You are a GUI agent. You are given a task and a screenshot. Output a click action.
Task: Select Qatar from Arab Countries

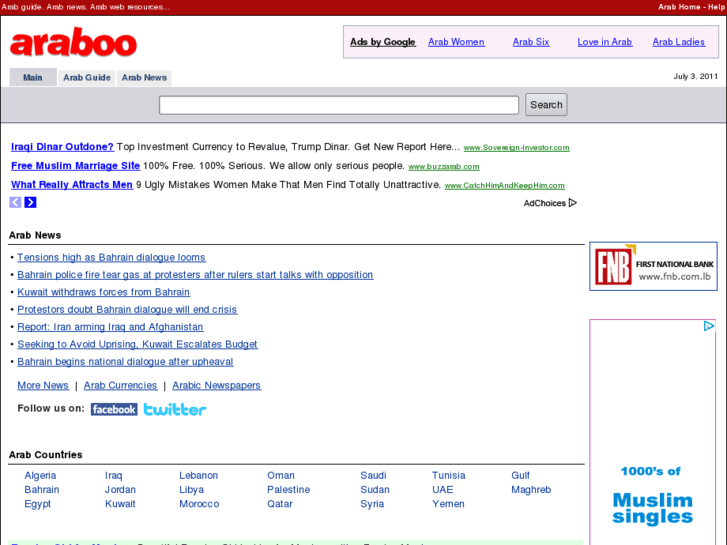(x=280, y=504)
